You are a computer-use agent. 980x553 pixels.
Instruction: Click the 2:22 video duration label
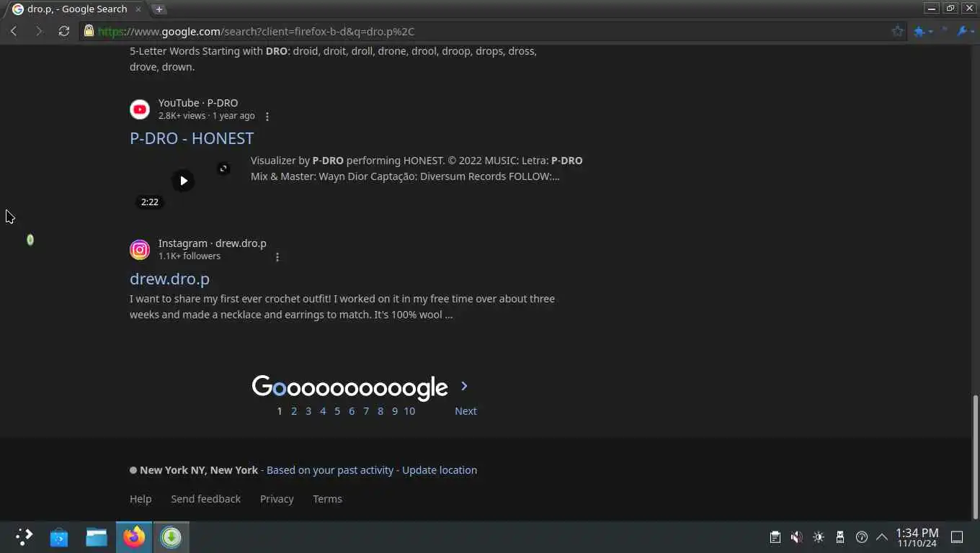[150, 202]
